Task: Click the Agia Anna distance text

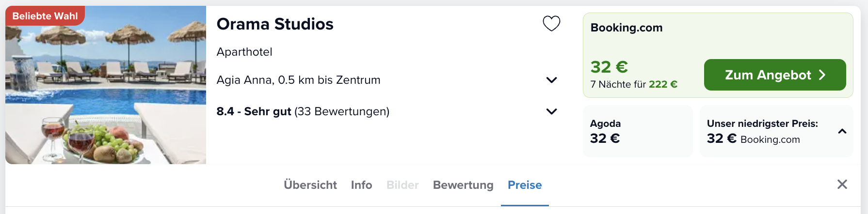Action: (x=298, y=80)
